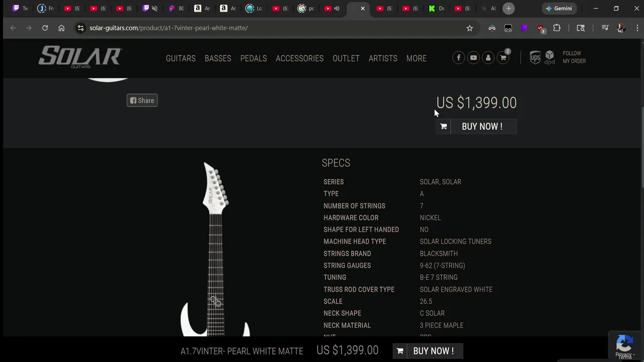Open the OUTLET menu
Image resolution: width=644 pixels, height=362 pixels.
(346, 58)
